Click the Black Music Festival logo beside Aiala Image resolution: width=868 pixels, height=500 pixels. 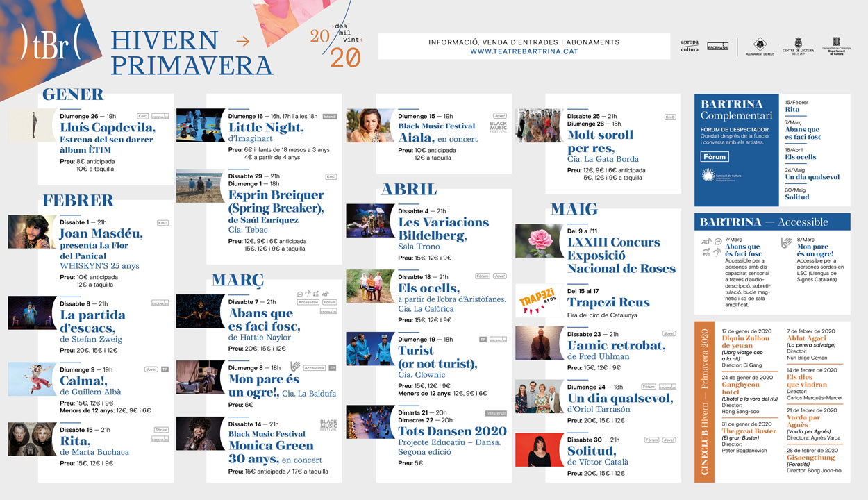pyautogui.click(x=499, y=127)
